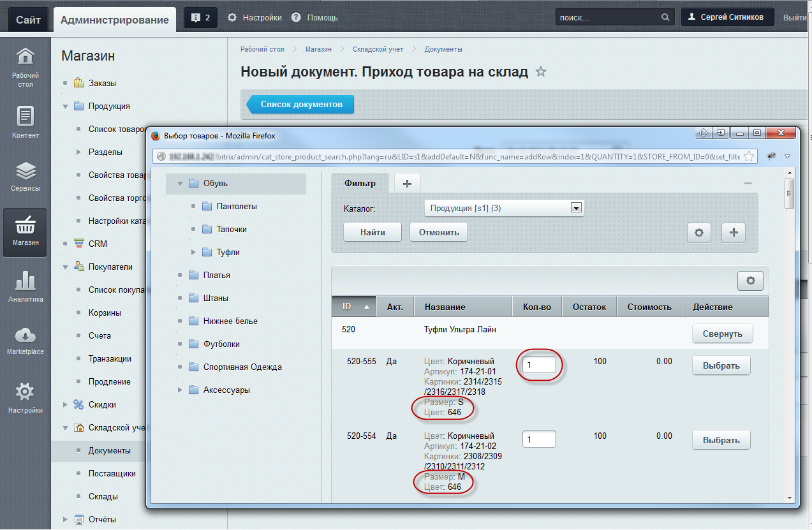The height and width of the screenshot is (530, 812).
Task: Open Поставщики in Магазин menu
Action: click(x=112, y=474)
